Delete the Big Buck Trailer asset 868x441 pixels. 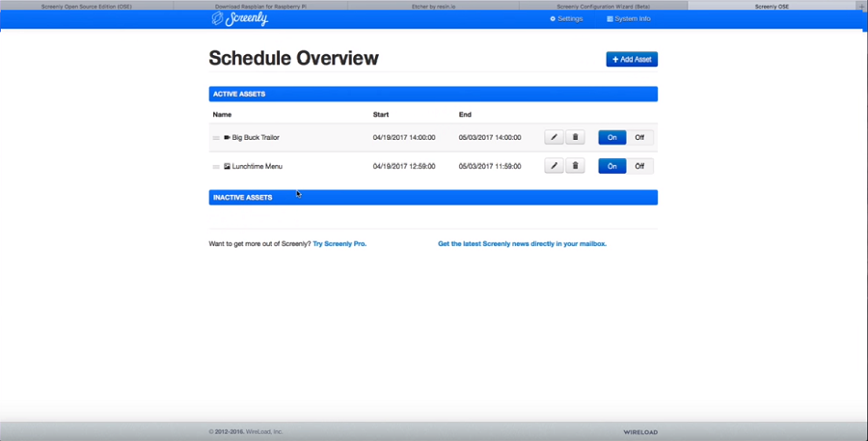coord(575,137)
